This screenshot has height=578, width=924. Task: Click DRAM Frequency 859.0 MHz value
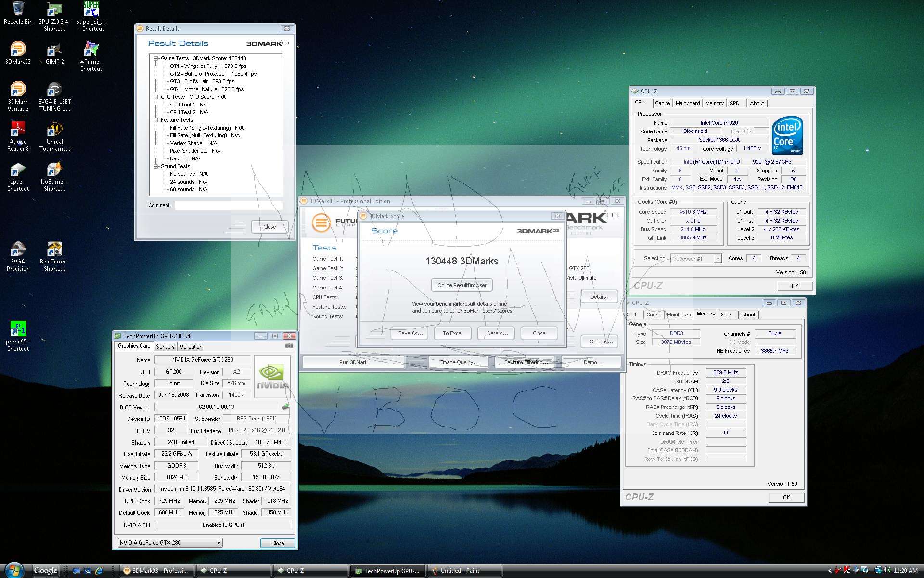[x=726, y=372]
